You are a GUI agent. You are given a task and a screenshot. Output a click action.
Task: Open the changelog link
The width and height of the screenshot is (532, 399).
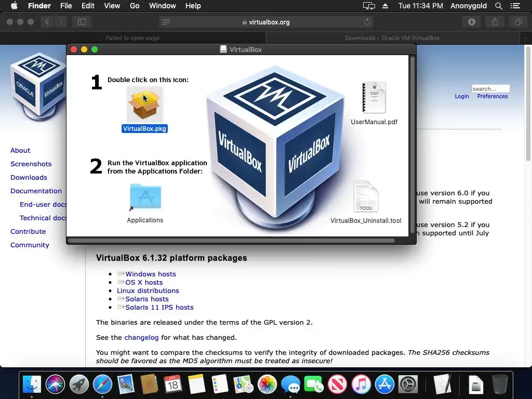point(141,338)
